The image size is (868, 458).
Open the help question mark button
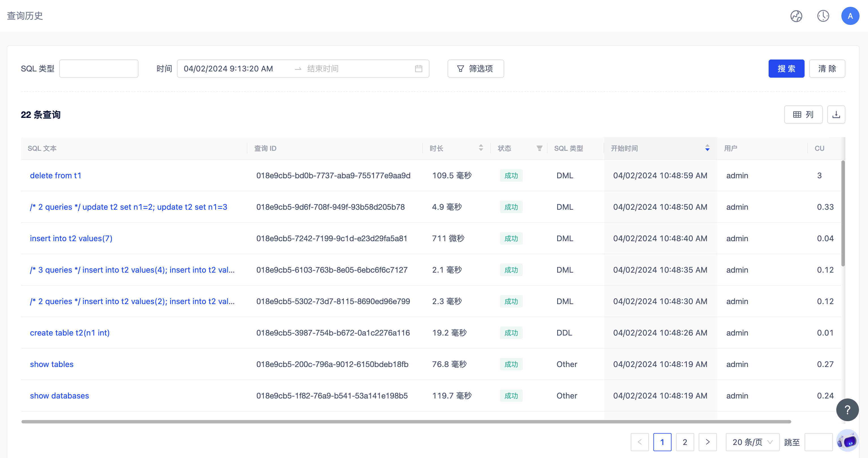[x=847, y=410]
